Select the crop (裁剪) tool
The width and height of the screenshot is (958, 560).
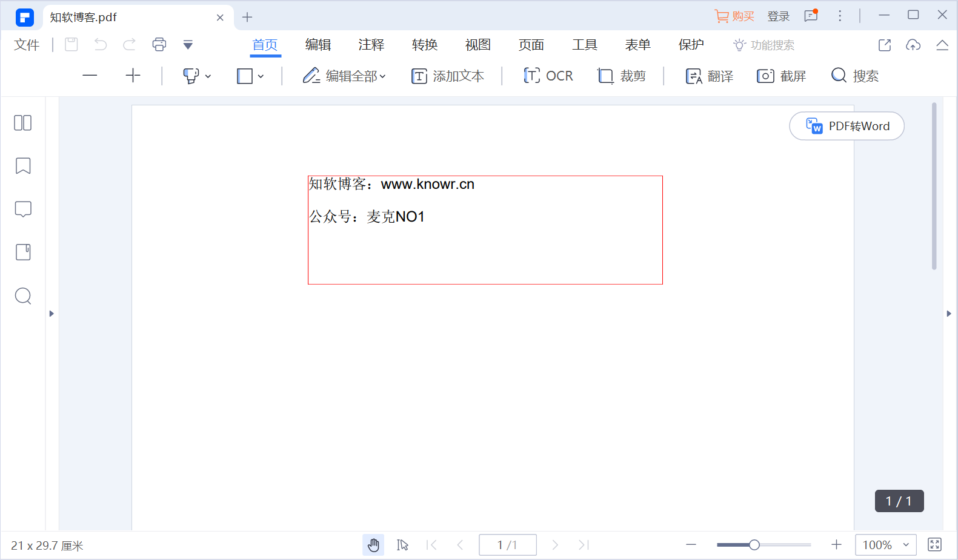pyautogui.click(x=622, y=76)
